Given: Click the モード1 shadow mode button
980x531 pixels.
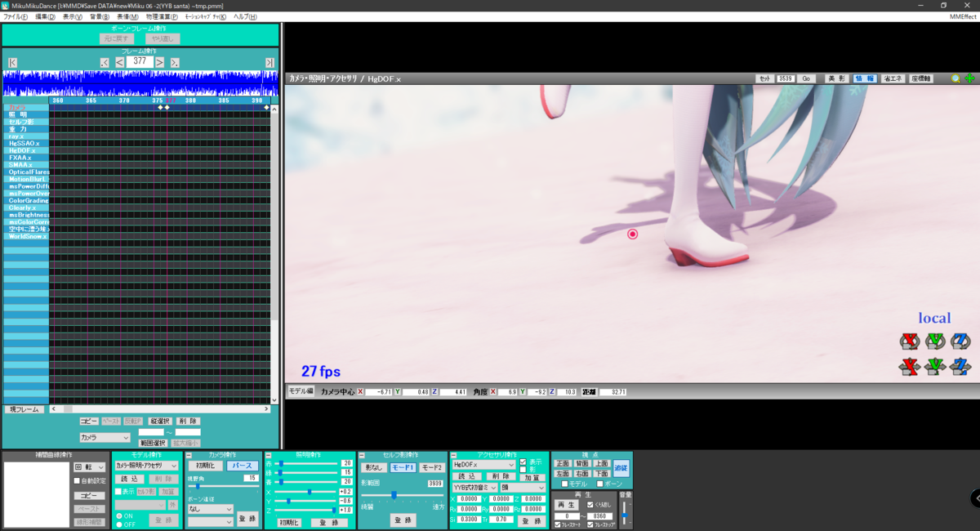Looking at the screenshot, I should (x=403, y=467).
